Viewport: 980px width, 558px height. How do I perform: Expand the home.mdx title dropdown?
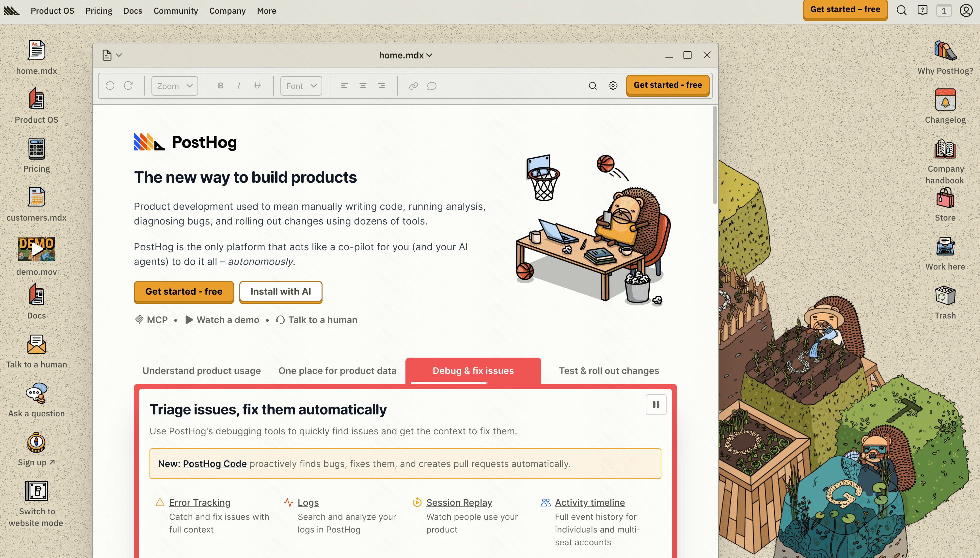click(406, 55)
